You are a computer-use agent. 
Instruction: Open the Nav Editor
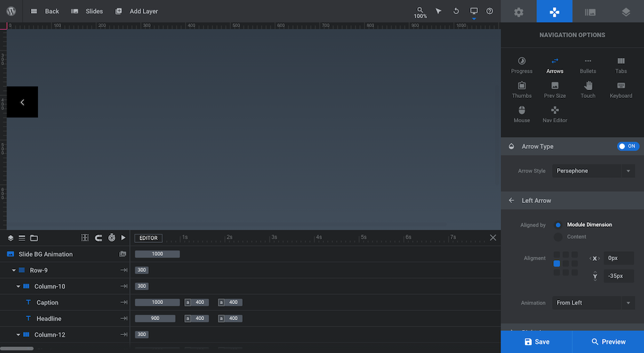tap(555, 115)
